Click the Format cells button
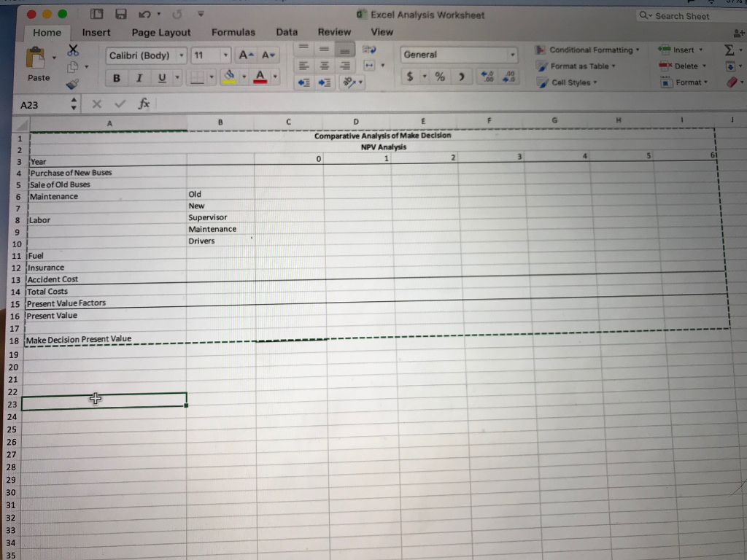747x560 pixels. click(x=684, y=82)
